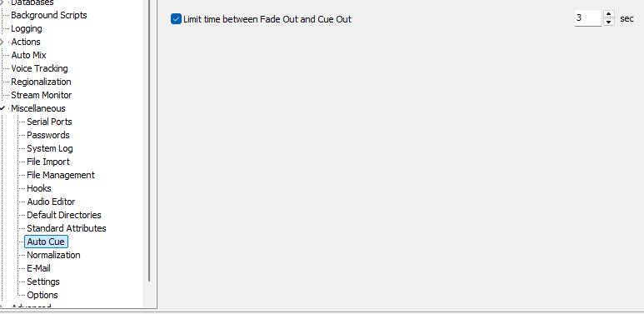Expand the Databases tree node
The height and width of the screenshot is (314, 644).
click(2, 2)
